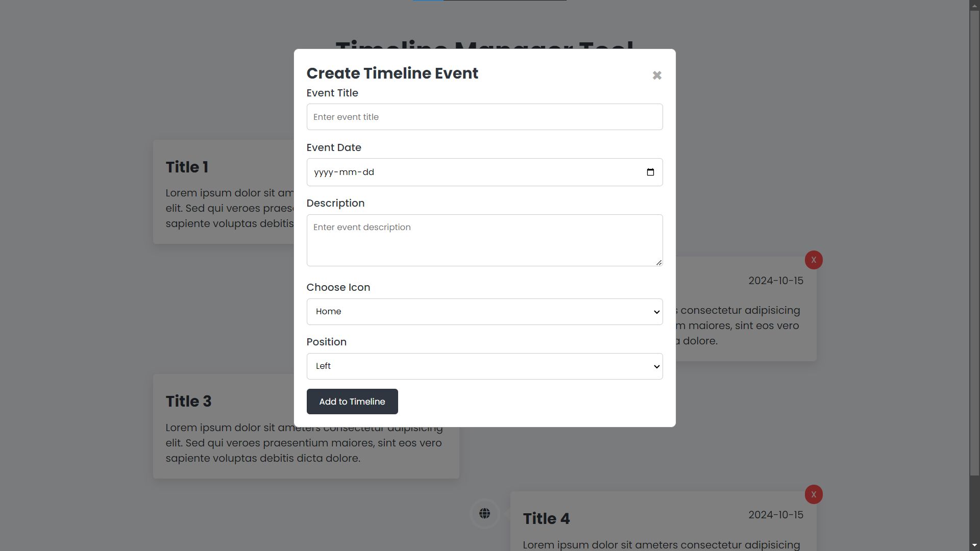Click the Choose Icon label
The width and height of the screenshot is (980, 551).
[x=338, y=288]
